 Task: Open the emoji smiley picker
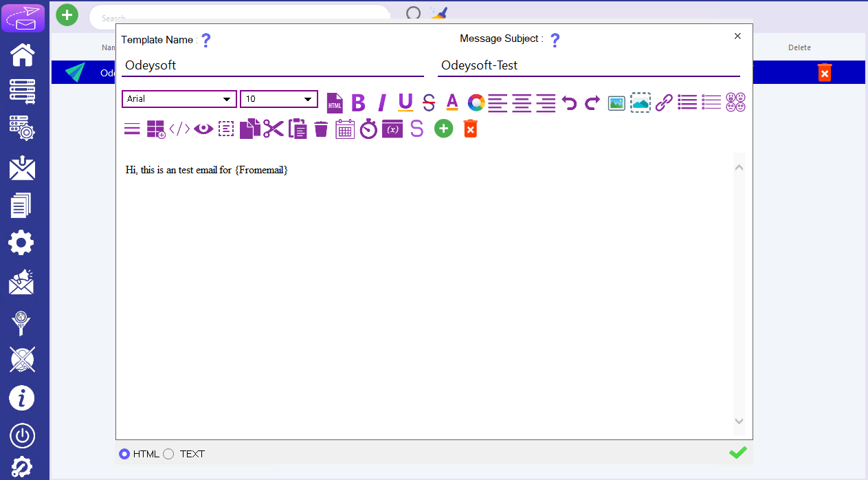coord(735,102)
